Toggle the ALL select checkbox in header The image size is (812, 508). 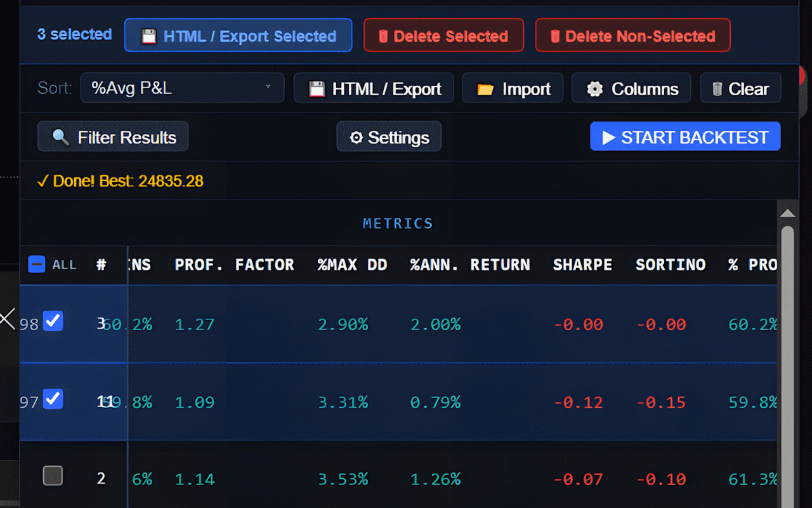point(37,264)
